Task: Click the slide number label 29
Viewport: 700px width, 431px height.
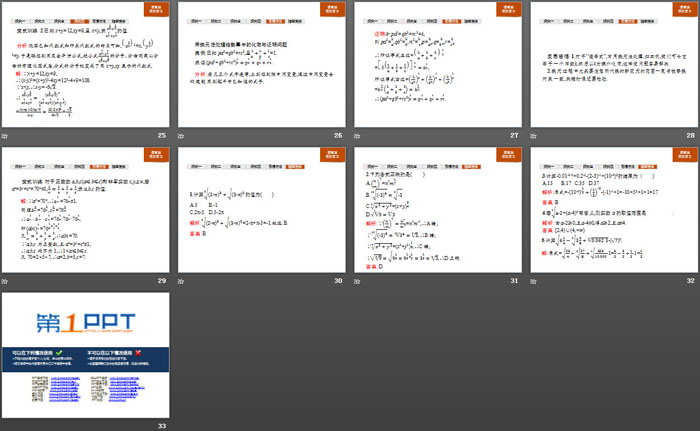Action: point(162,281)
